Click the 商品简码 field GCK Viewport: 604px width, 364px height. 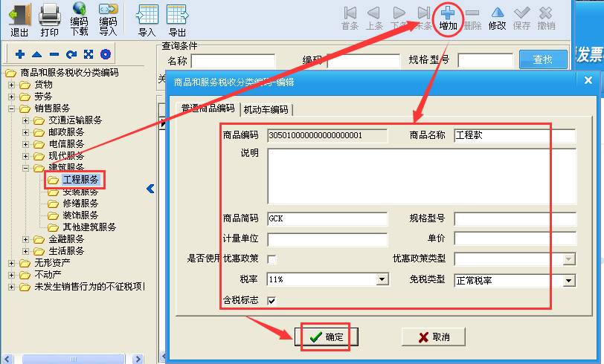tap(327, 219)
